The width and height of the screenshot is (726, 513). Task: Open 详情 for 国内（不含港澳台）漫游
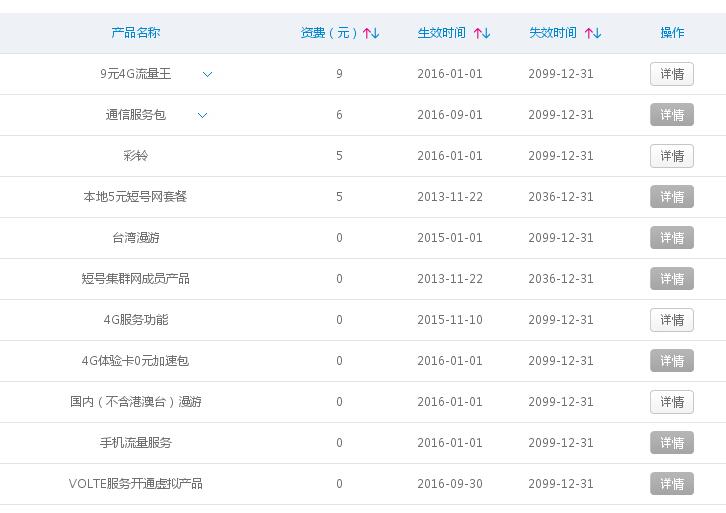671,402
